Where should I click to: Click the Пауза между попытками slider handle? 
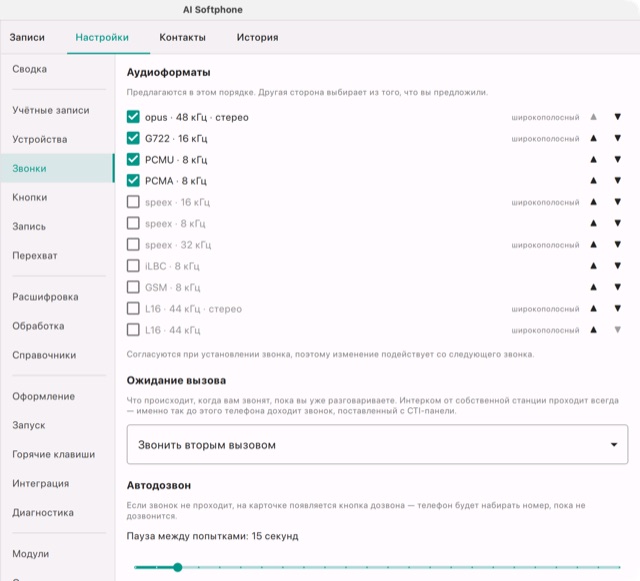177,567
